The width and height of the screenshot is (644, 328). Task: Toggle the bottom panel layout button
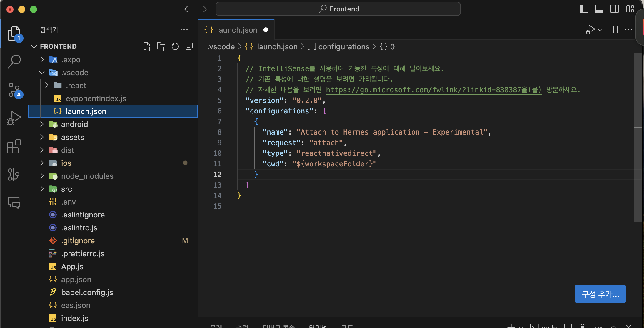coord(599,9)
